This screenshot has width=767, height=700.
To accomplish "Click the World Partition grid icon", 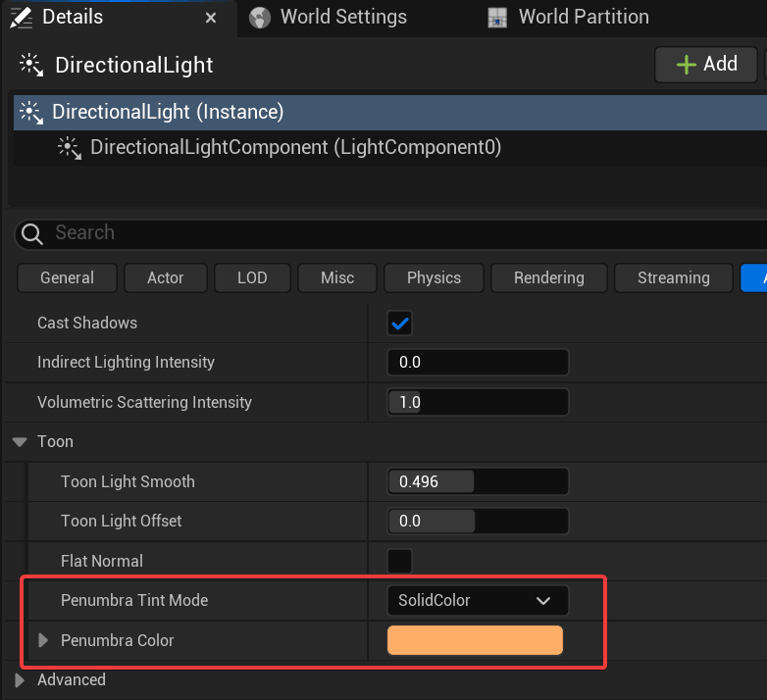I will pos(497,18).
